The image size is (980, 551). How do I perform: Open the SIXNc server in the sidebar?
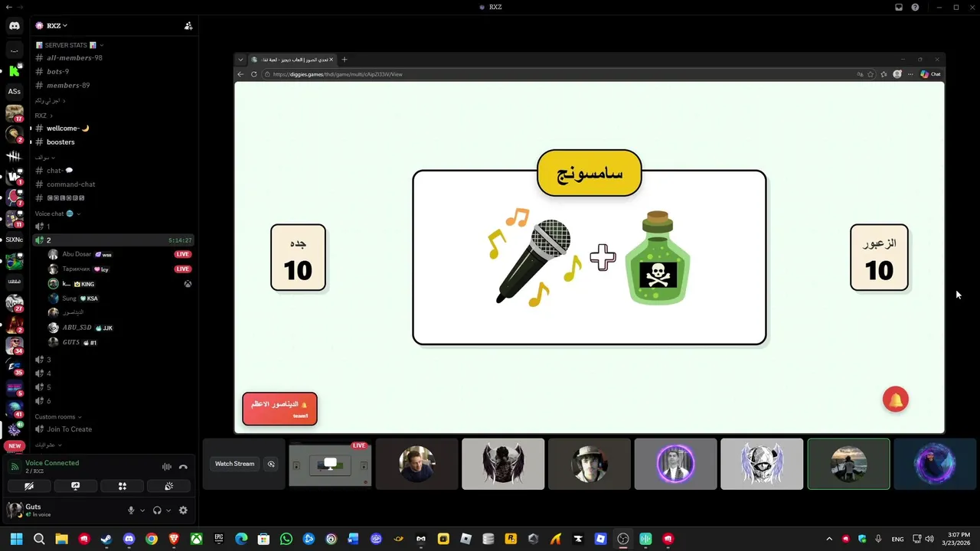point(15,240)
